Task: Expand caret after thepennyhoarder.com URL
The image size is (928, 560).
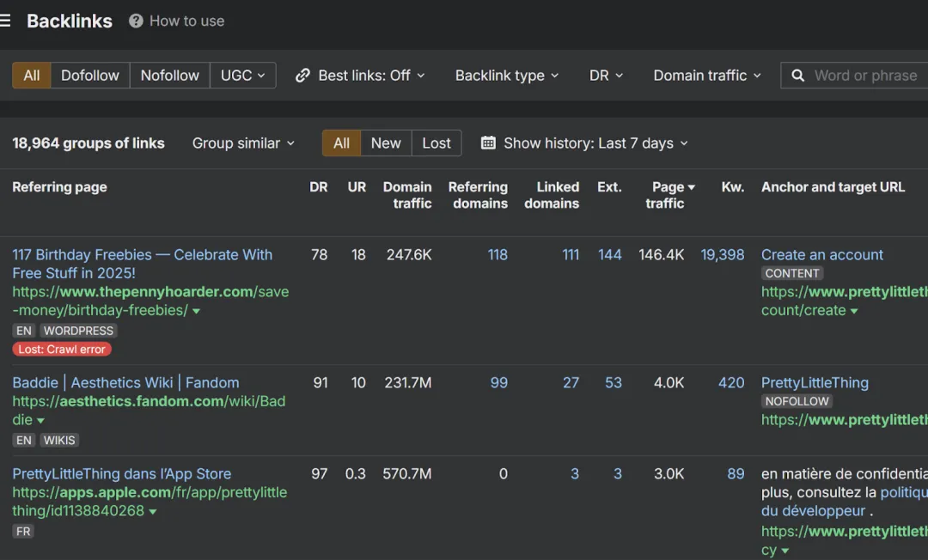Action: 196,311
